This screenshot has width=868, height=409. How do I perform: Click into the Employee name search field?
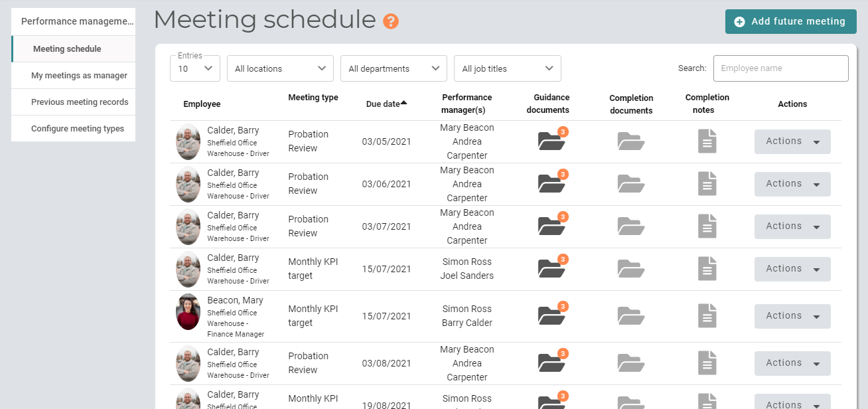click(x=780, y=68)
